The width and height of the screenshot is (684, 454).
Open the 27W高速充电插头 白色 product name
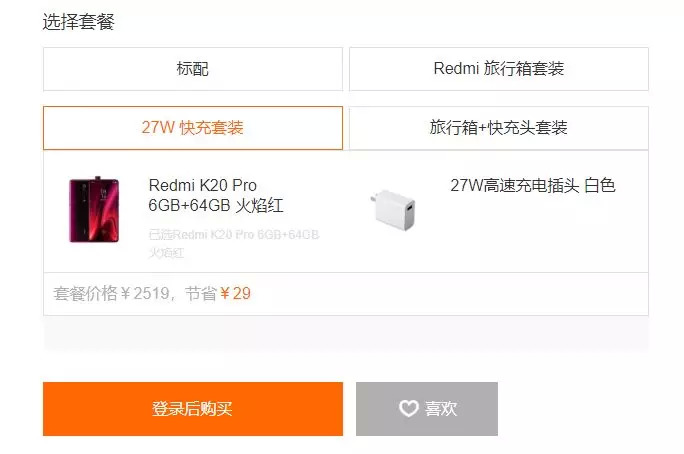(x=533, y=185)
